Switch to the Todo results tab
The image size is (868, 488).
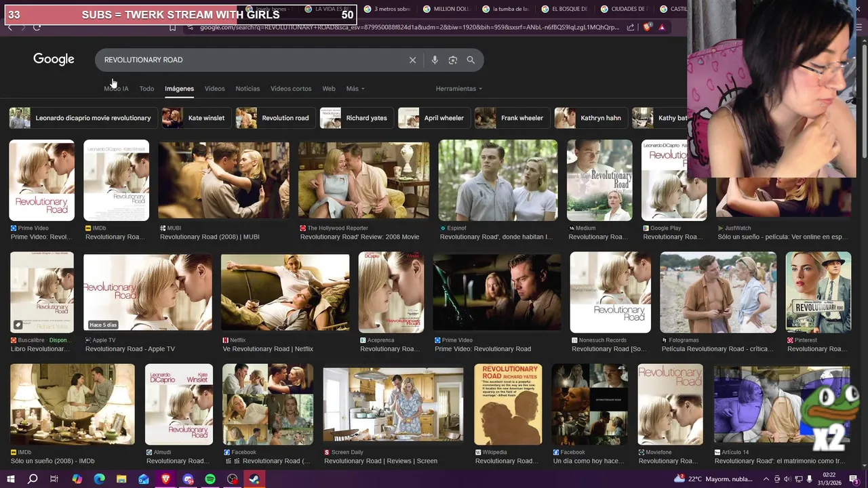[x=146, y=89]
